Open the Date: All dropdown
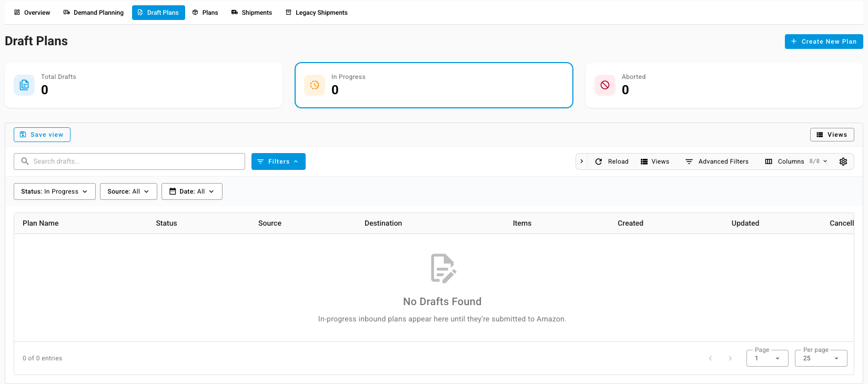 tap(192, 191)
